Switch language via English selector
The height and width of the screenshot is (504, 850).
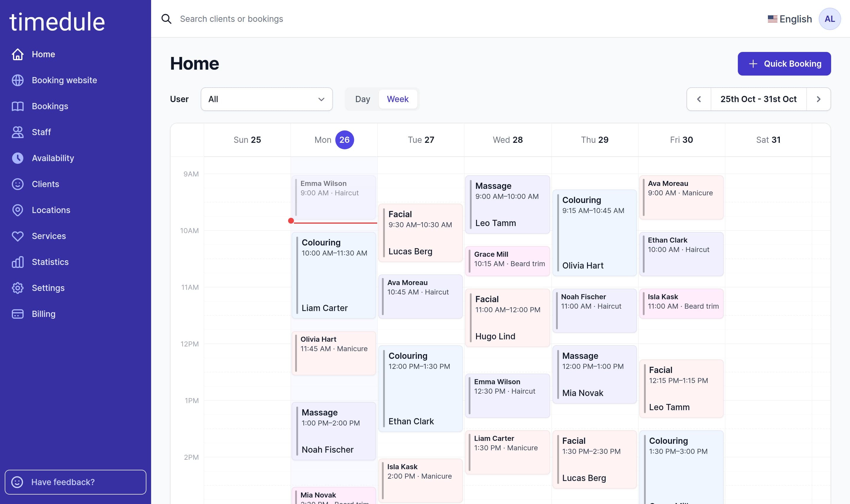(789, 19)
